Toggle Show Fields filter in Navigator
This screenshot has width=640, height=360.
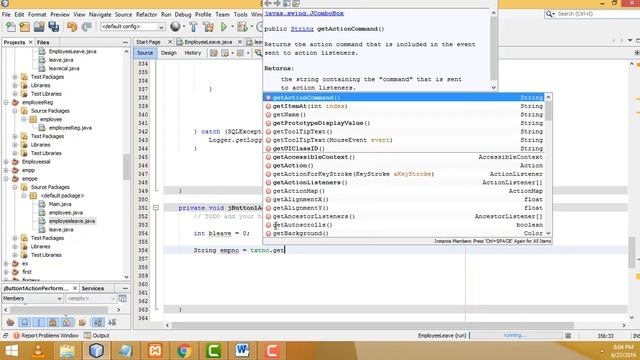[24, 322]
